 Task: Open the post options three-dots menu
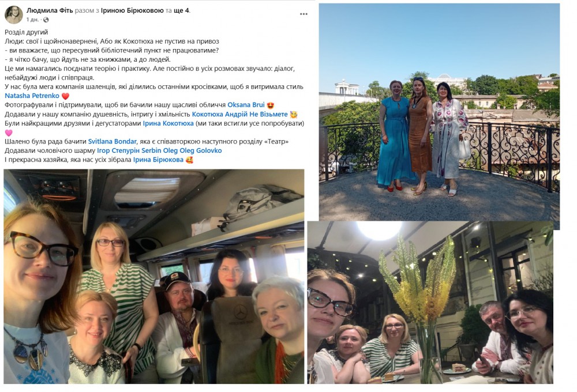coord(304,14)
